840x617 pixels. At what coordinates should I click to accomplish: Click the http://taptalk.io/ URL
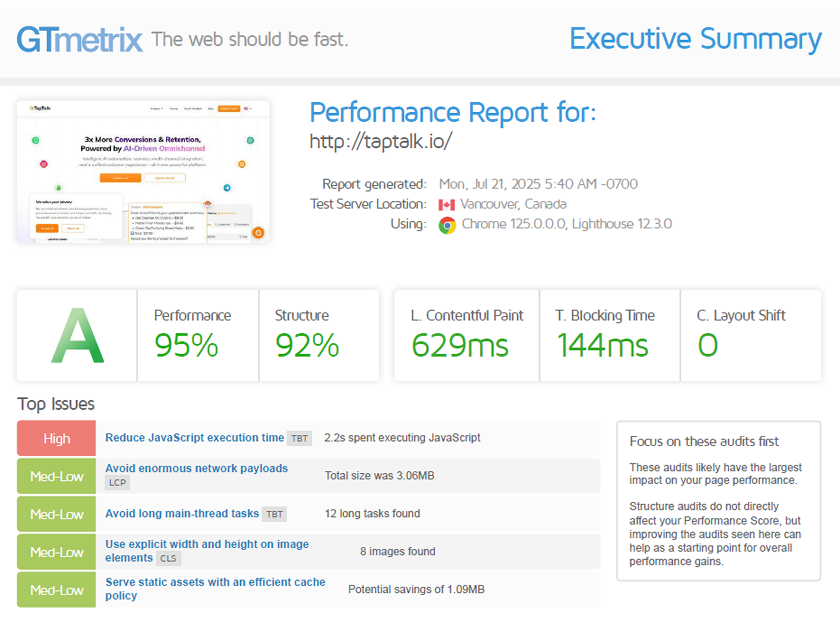381,141
